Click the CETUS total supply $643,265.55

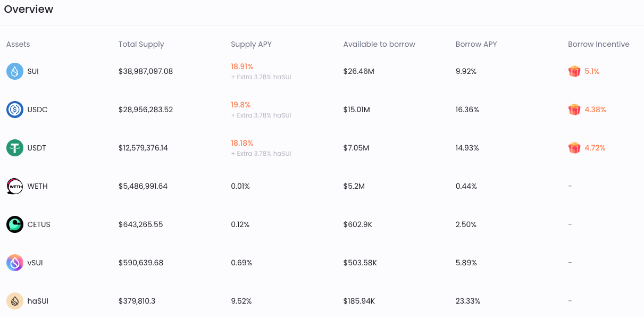pos(140,224)
